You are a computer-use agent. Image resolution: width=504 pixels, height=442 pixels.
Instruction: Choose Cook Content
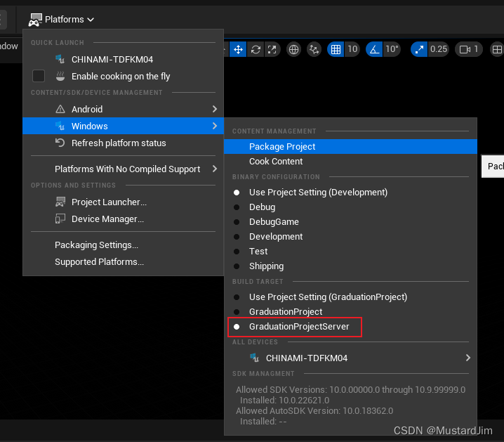click(x=350, y=162)
